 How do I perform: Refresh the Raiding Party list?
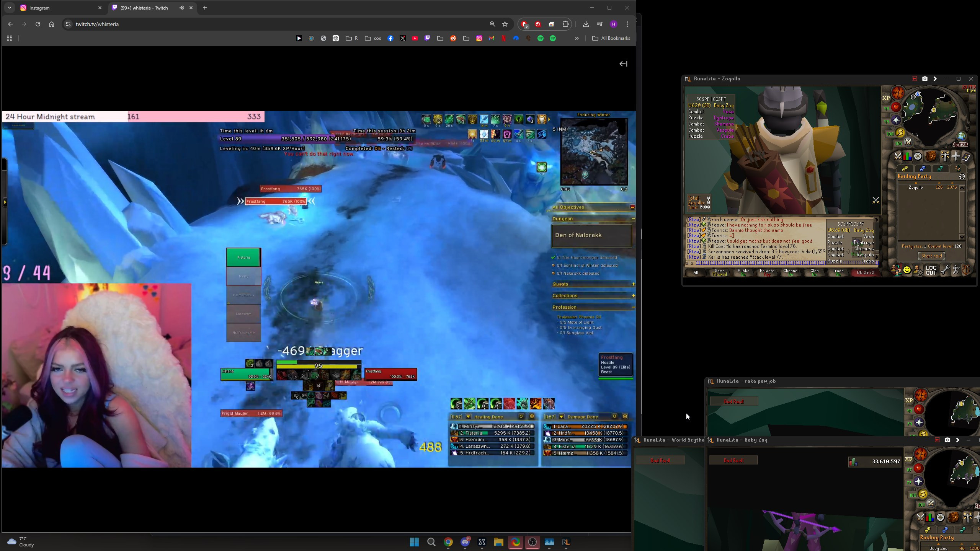[x=962, y=177]
